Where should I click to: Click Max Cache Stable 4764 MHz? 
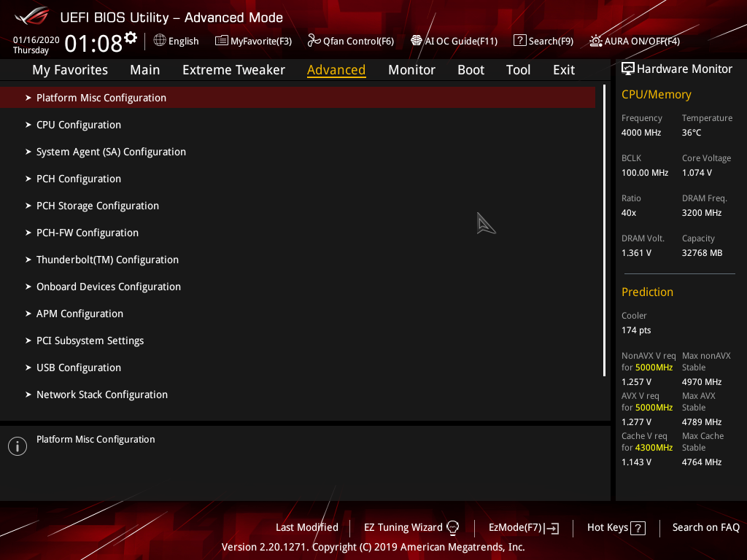tap(701, 462)
